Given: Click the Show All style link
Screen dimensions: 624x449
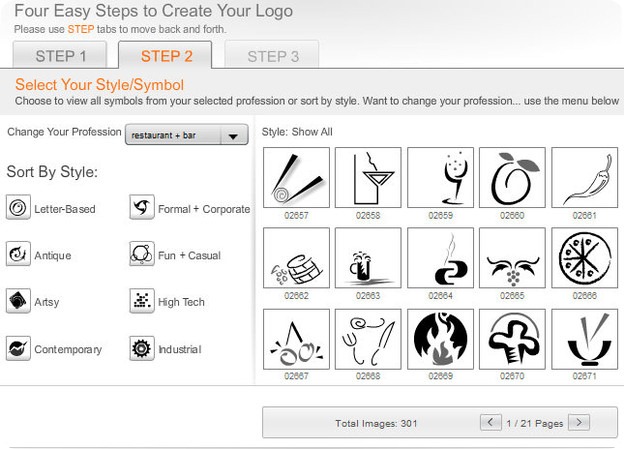Looking at the screenshot, I should coord(313,132).
